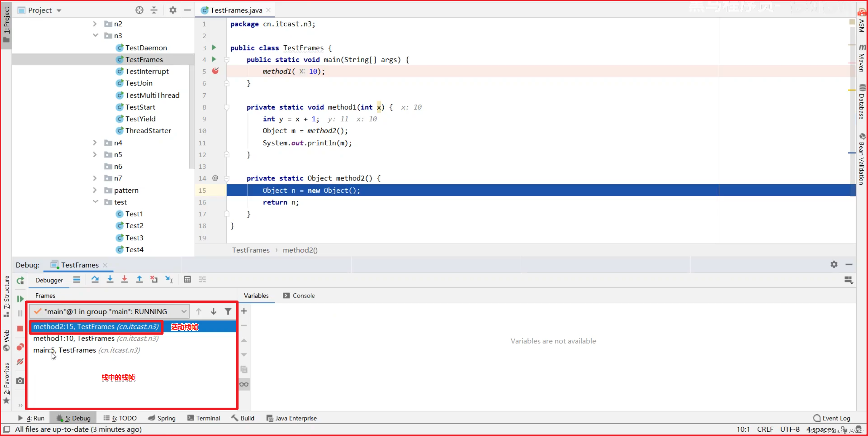Collapse the n3 folder

click(95, 35)
